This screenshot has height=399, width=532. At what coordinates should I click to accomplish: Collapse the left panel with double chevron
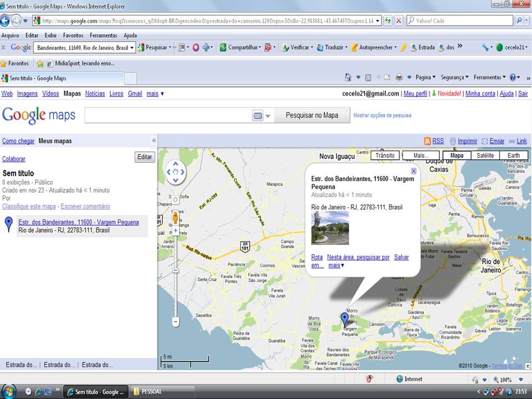point(154,140)
